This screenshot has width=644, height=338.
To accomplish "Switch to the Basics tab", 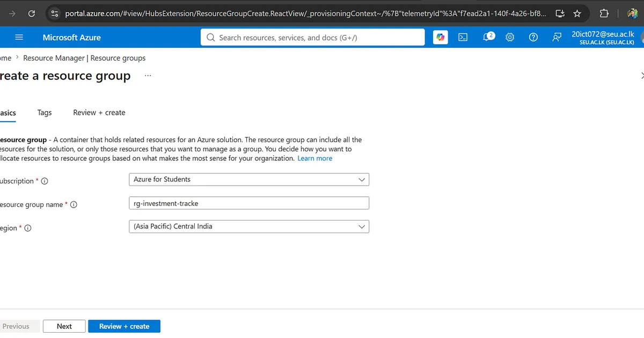I will 8,113.
